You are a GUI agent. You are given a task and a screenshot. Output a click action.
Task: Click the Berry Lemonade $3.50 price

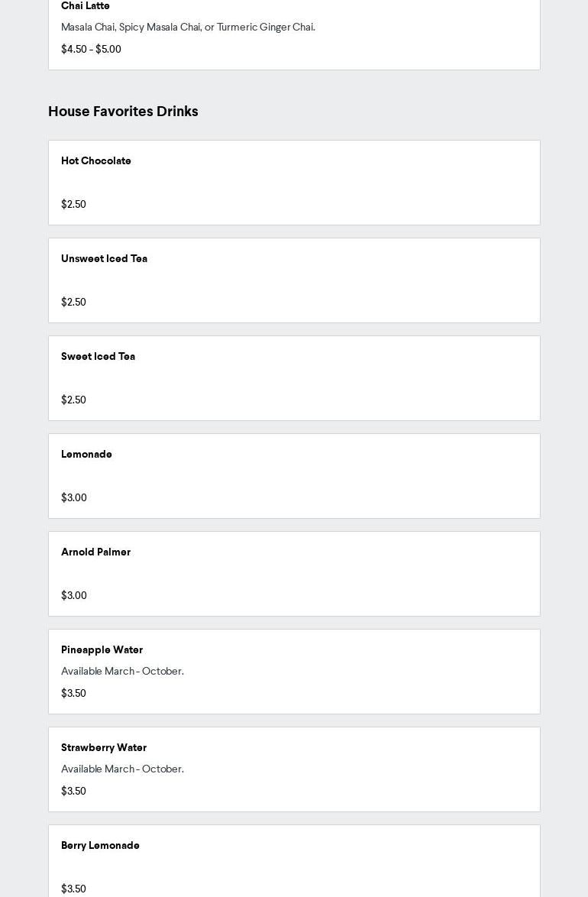(x=73, y=889)
